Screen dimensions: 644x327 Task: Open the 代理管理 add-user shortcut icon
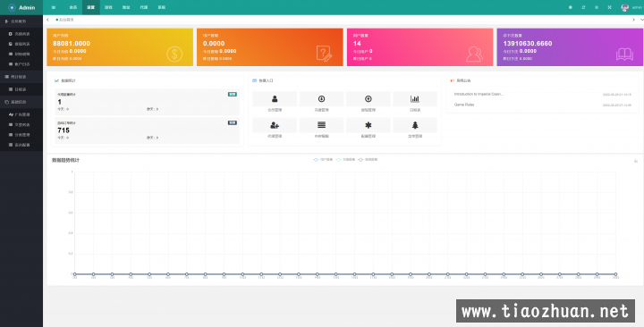point(275,125)
